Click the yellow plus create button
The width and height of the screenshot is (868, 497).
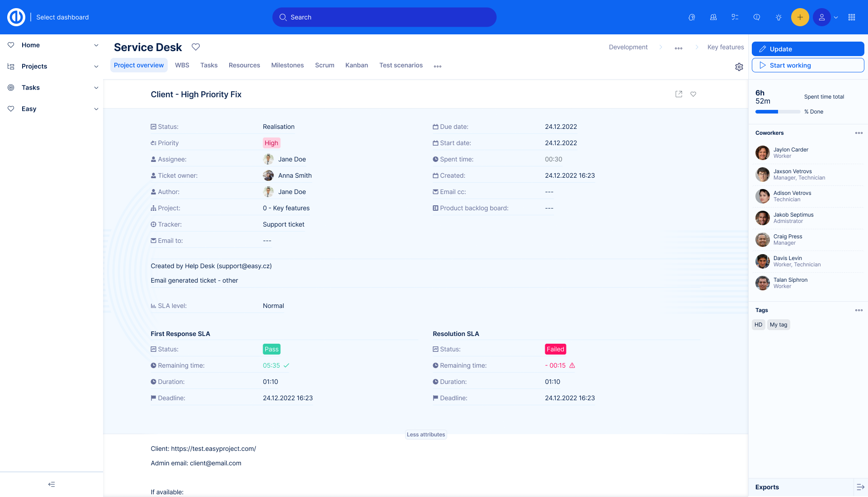pos(800,17)
